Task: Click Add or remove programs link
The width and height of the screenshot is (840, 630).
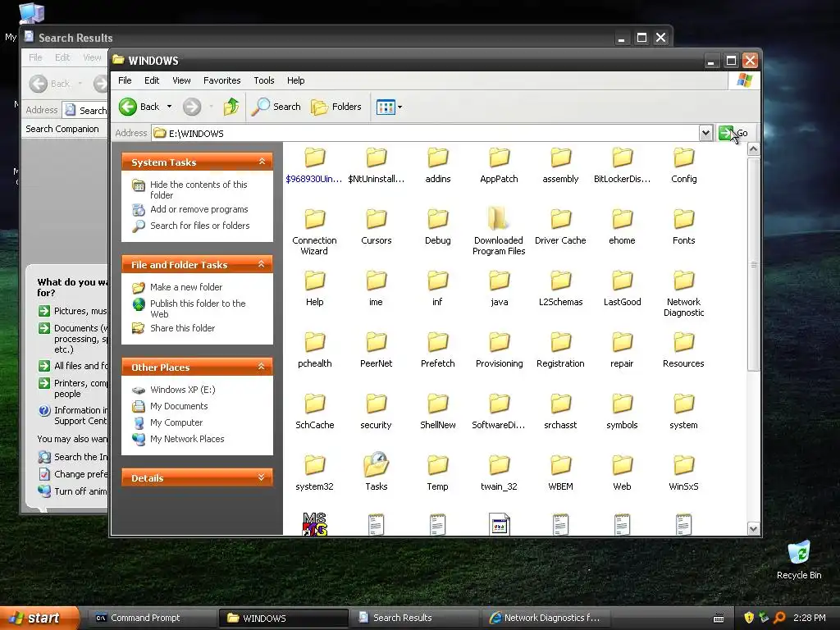Action: click(x=199, y=209)
